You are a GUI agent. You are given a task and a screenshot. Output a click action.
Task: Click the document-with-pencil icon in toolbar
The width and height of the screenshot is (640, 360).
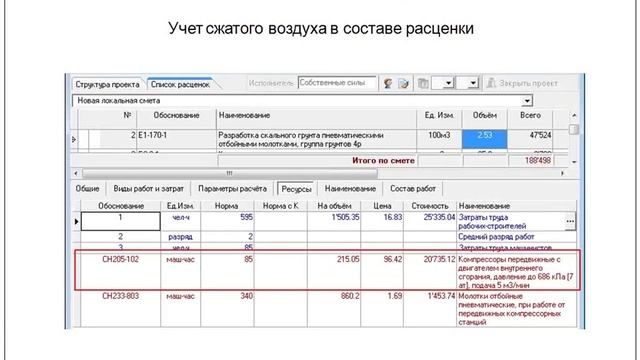403,84
